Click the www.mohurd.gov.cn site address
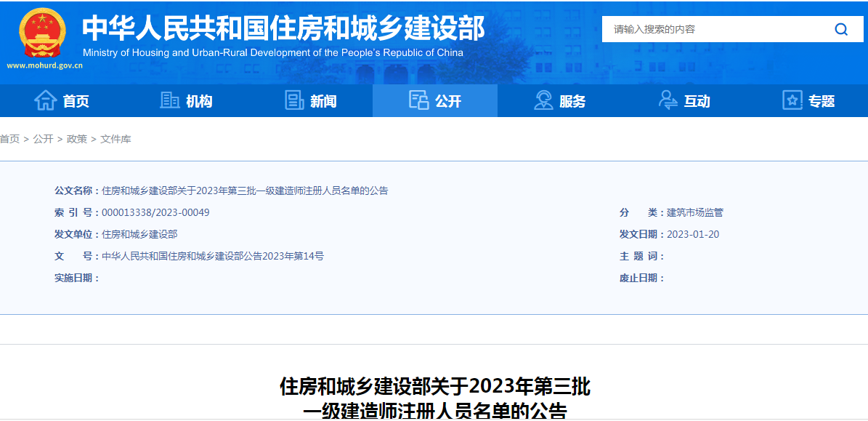This screenshot has width=868, height=421. (x=44, y=65)
